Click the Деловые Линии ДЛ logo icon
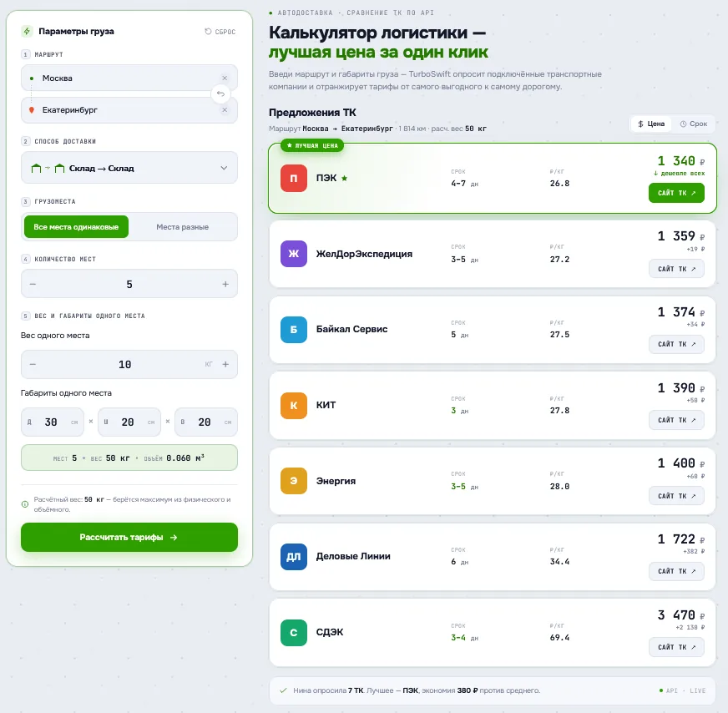The image size is (728, 713). click(294, 557)
